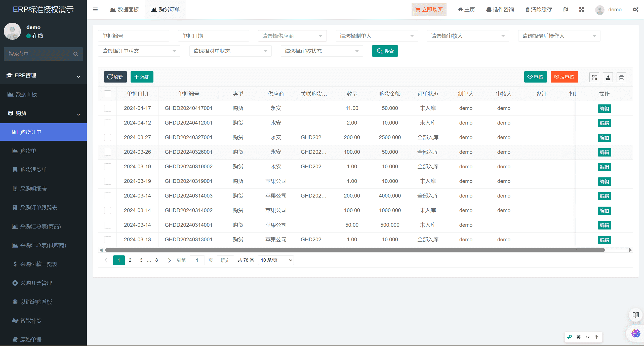Open 采购开票管理 in the sidebar
Viewport: 644px width, 346px height.
[x=43, y=283]
